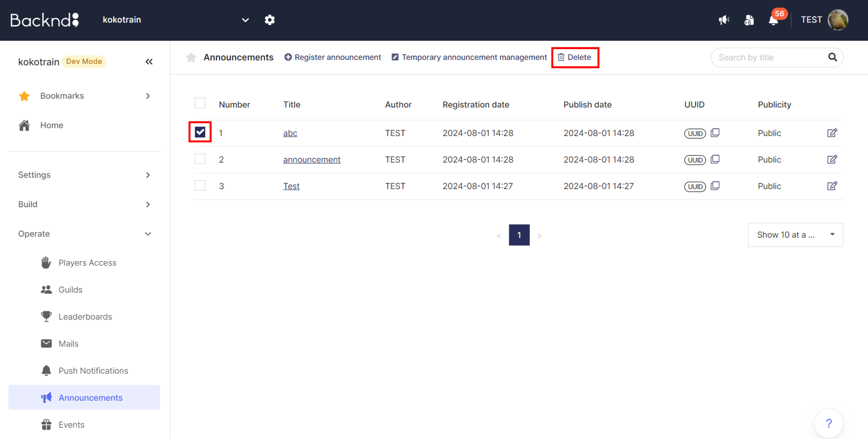Click the Registration date column header
Viewport: 868px width, 439px height.
pos(475,105)
